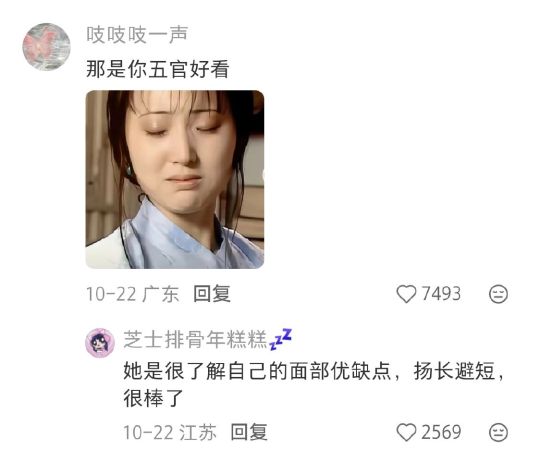The width and height of the screenshot is (540, 461).
Task: Tap the 7493 like count
Action: 441,294
